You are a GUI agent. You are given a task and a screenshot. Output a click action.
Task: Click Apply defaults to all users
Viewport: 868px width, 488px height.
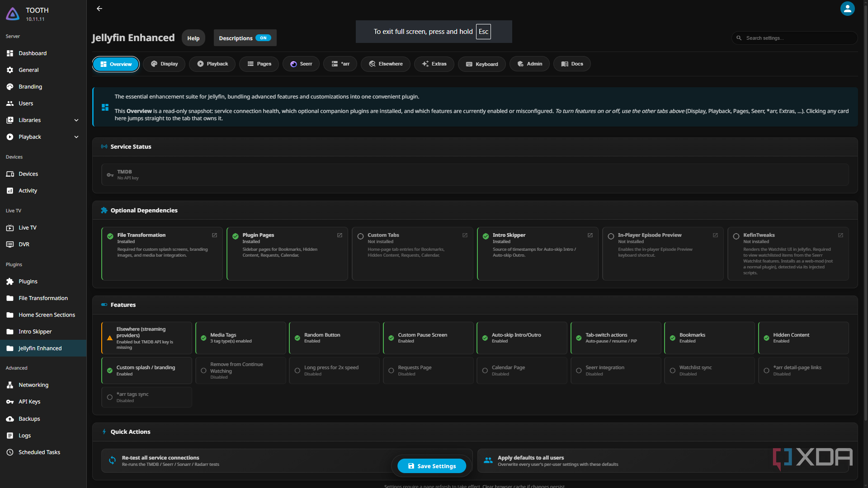[x=663, y=460]
